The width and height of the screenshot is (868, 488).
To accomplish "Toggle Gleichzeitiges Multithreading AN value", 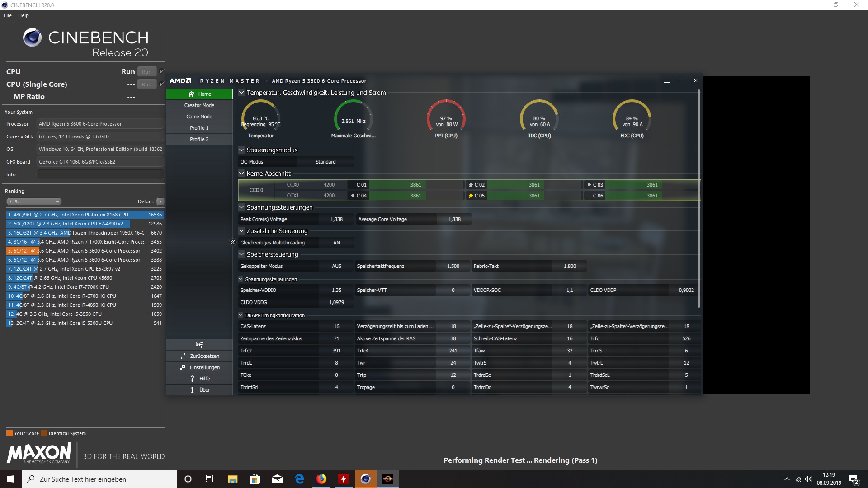I will [x=336, y=243].
